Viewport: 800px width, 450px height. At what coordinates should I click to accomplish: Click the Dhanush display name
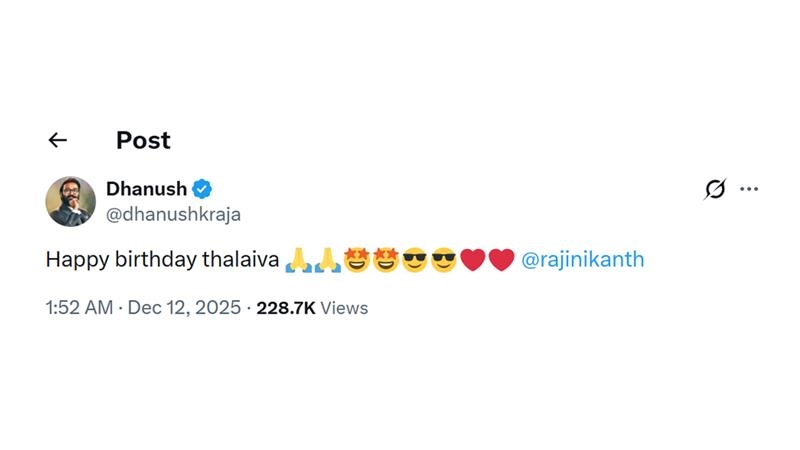coord(146,189)
